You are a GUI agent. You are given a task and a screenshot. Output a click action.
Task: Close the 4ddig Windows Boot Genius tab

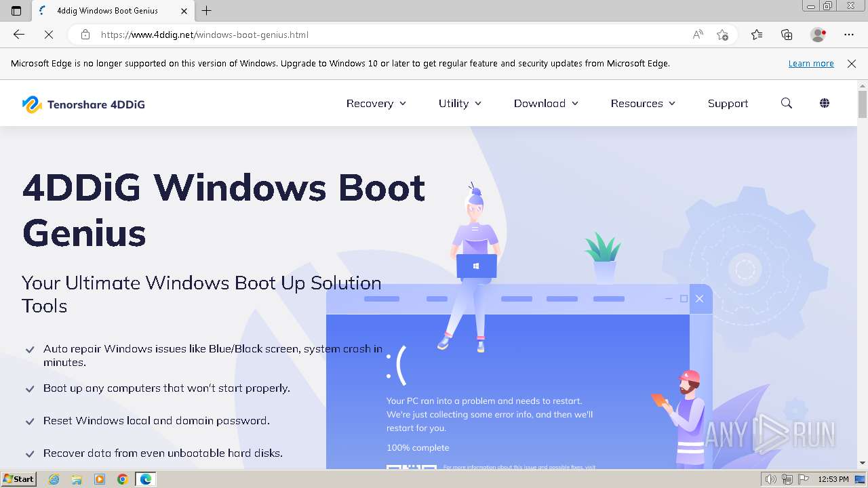184,11
